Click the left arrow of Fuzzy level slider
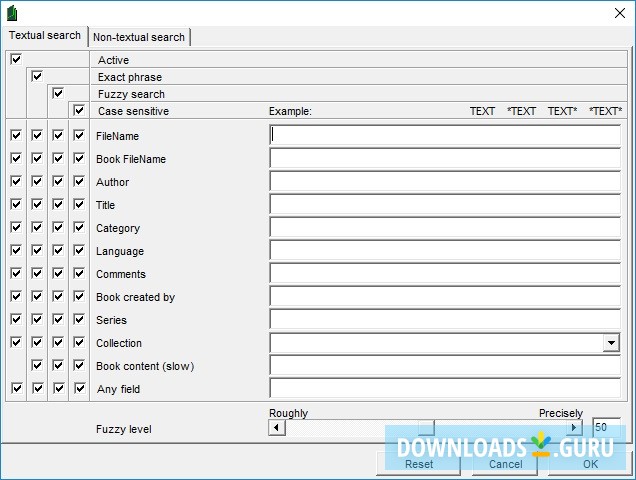Image resolution: width=636 pixels, height=480 pixels. (x=277, y=428)
